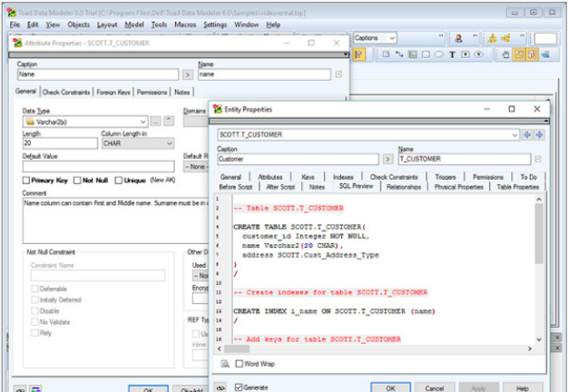Expand the Entity Properties collapse bar arrow
Image resolution: width=568 pixels, height=392 pixels.
[546, 121]
